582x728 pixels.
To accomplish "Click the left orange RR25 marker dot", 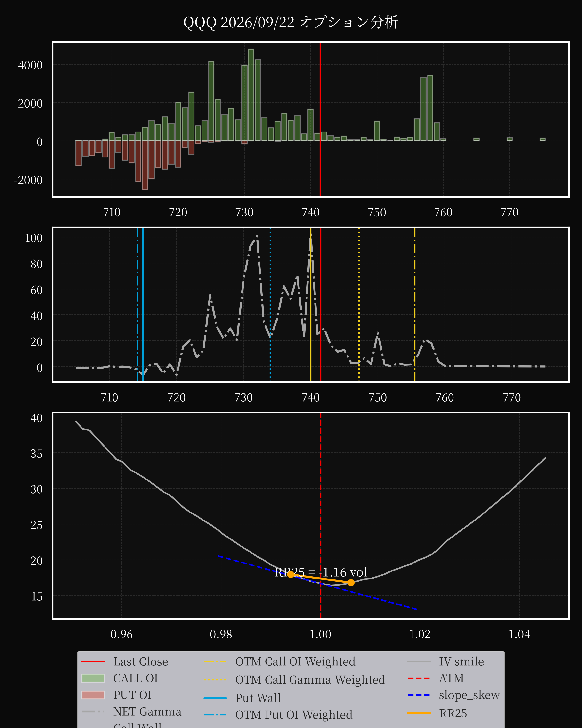I will click(x=291, y=574).
